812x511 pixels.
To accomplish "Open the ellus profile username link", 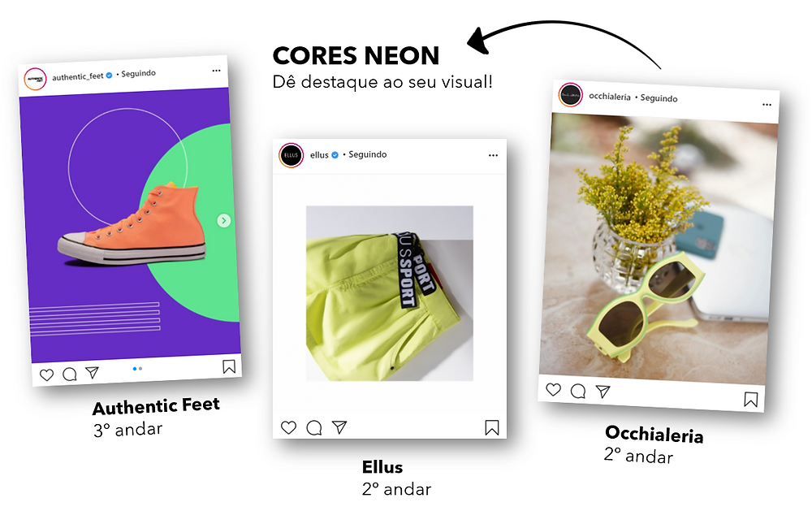I will tap(319, 155).
